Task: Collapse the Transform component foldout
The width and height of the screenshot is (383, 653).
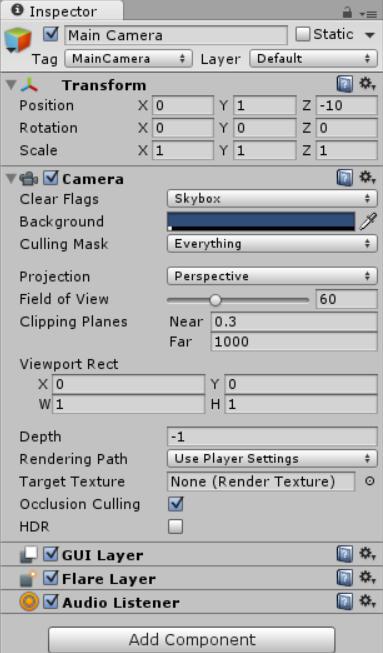Action: pyautogui.click(x=11, y=85)
